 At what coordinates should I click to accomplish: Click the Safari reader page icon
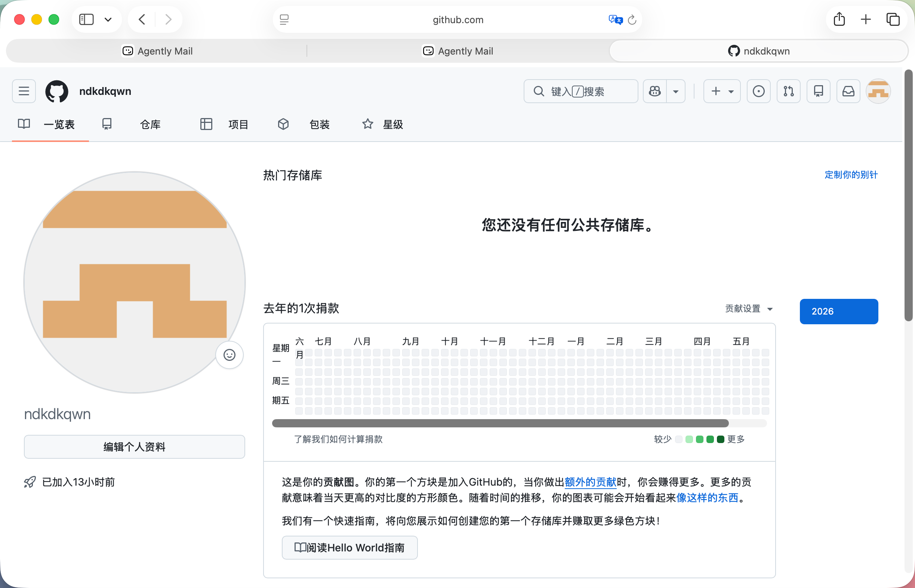pyautogui.click(x=284, y=19)
